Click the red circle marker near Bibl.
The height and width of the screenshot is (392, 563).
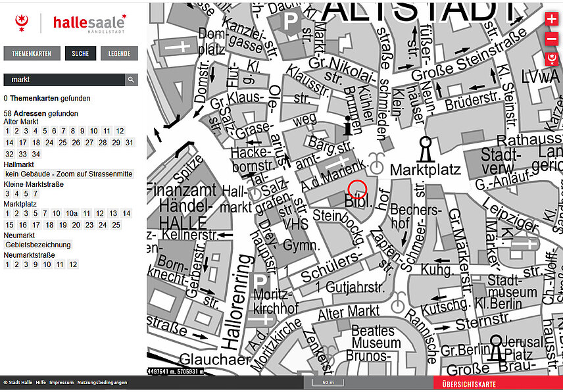pos(356,189)
